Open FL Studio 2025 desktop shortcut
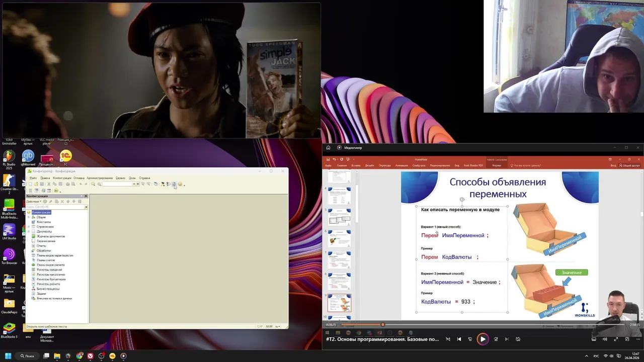 (9, 159)
